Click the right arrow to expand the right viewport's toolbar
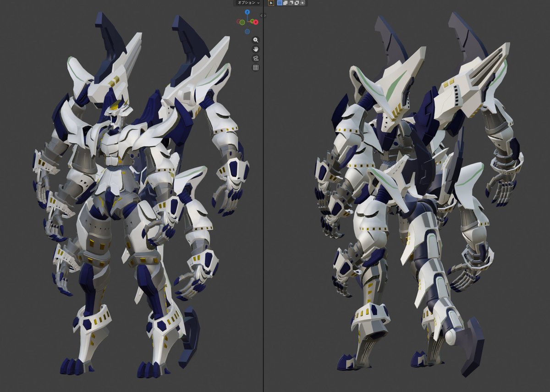The height and width of the screenshot is (392, 550). [265, 16]
